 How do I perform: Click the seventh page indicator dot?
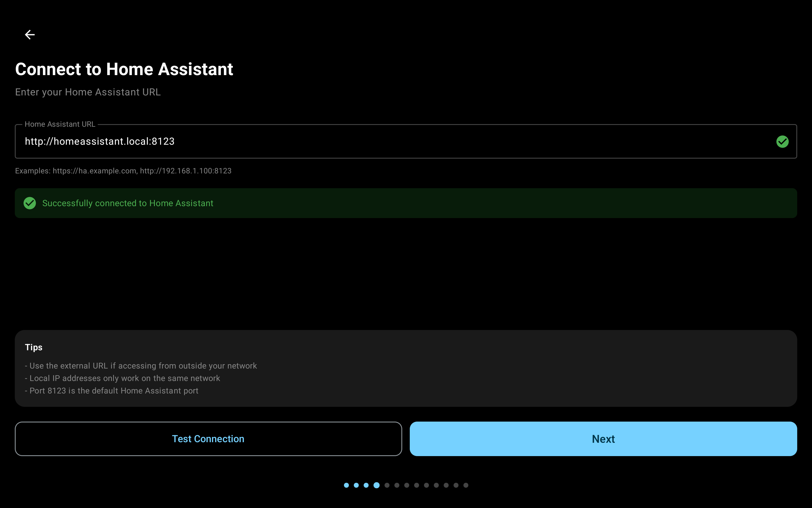[407, 485]
